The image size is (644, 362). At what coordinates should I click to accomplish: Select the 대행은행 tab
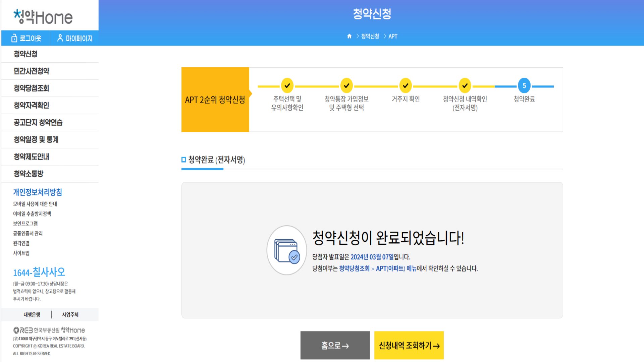tap(32, 314)
